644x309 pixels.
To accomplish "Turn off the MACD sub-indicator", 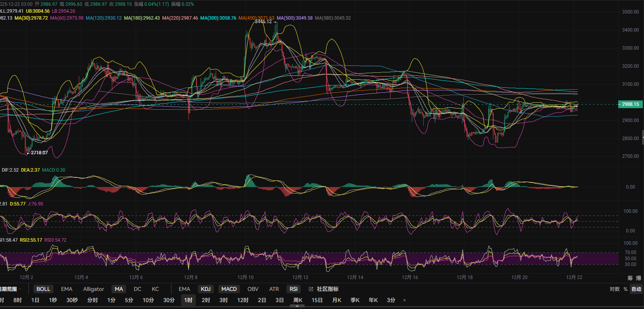I will click(229, 289).
